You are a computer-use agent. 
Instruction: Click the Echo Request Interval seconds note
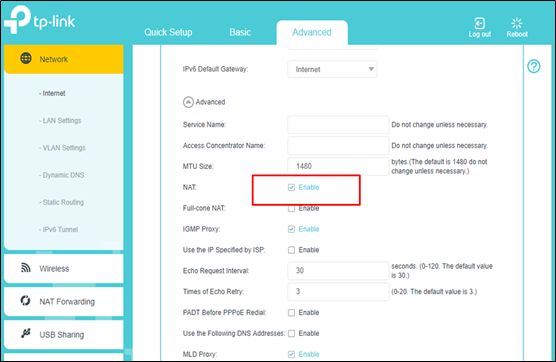click(442, 271)
